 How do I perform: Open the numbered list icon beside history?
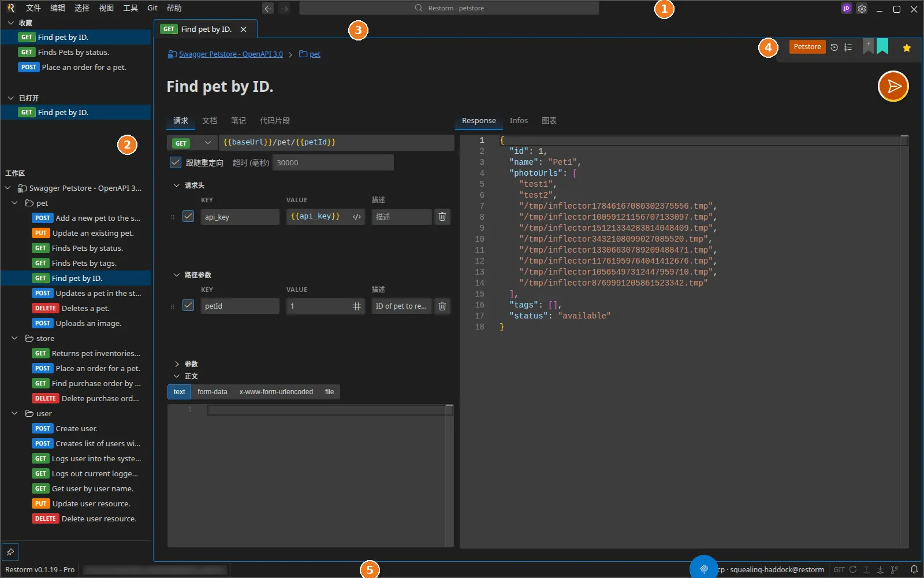[x=848, y=47]
